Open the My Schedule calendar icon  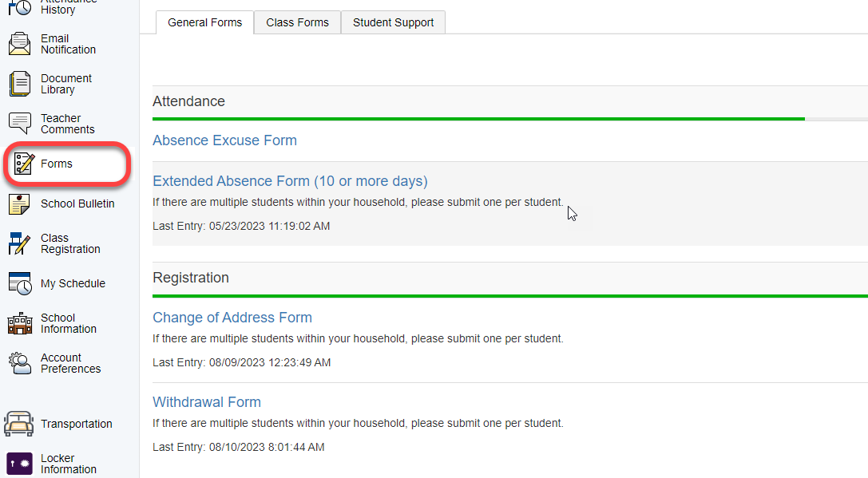pyautogui.click(x=20, y=283)
